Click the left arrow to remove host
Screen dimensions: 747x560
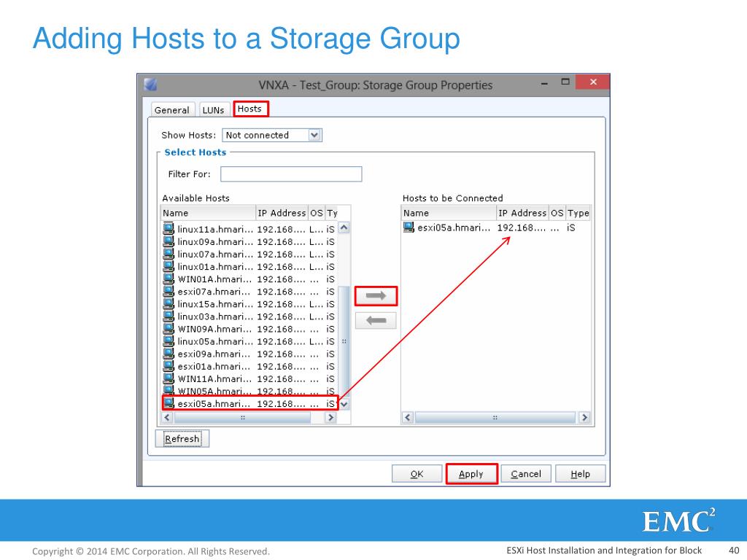coord(376,321)
